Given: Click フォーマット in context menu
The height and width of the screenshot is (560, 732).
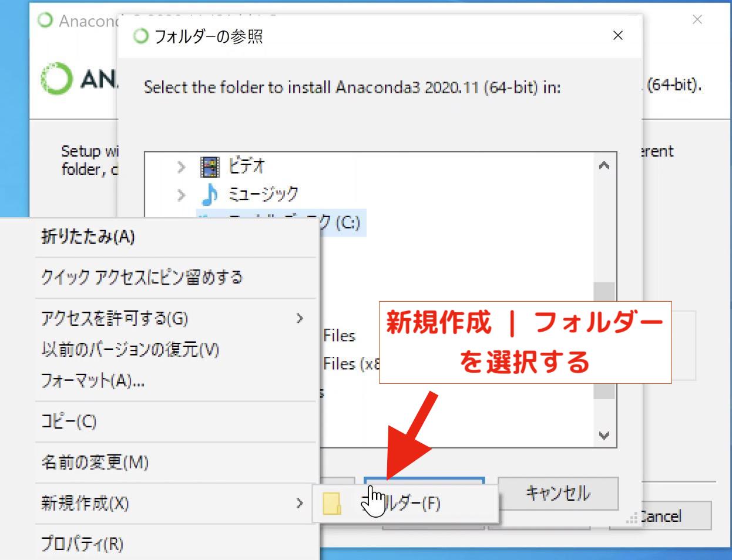Looking at the screenshot, I should [x=93, y=381].
